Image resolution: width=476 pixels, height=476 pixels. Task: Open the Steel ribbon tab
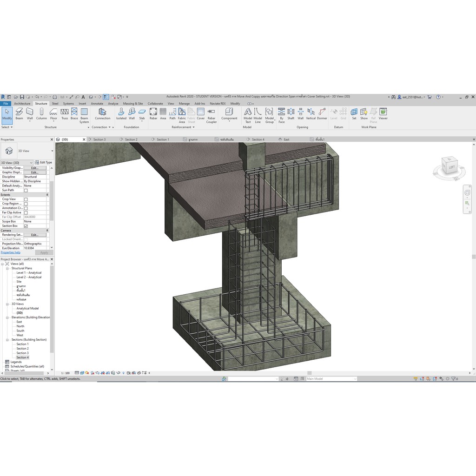click(55, 104)
